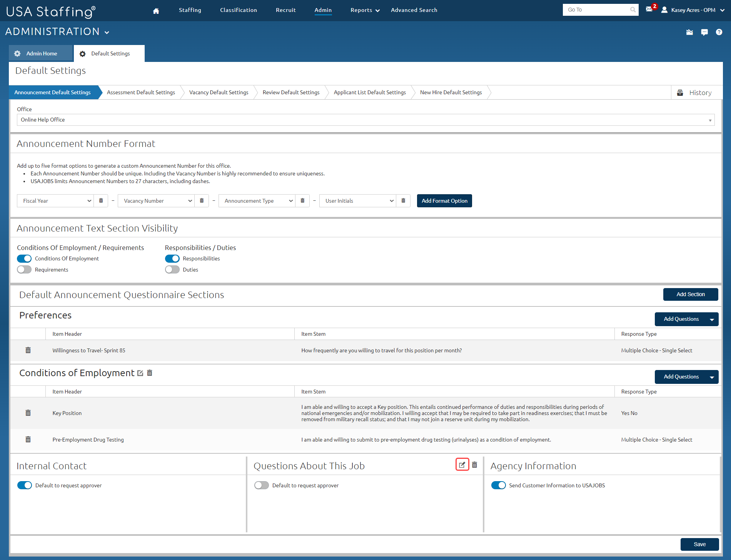Toggle Internal Contact default to request approver

(25, 485)
